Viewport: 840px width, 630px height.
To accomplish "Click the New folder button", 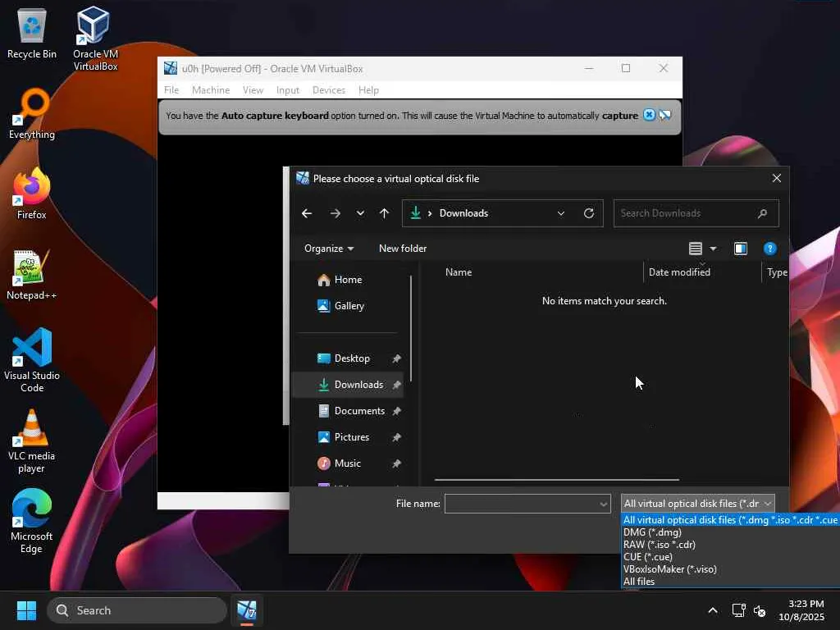I will point(403,249).
